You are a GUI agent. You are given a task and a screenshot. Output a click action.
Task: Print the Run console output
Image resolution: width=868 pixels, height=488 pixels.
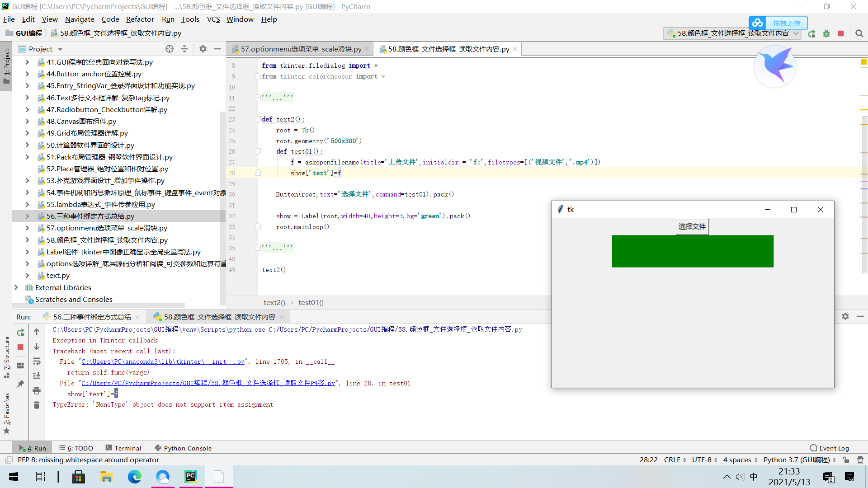(37, 390)
